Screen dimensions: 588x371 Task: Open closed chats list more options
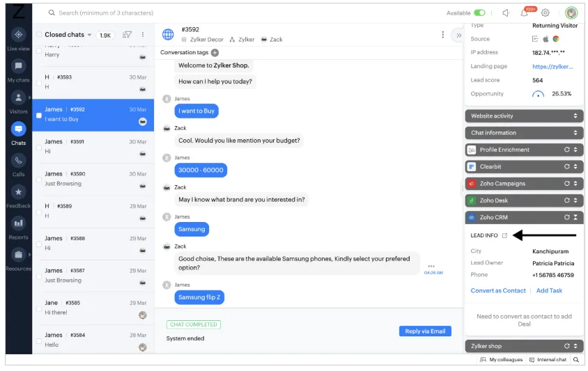pos(143,35)
